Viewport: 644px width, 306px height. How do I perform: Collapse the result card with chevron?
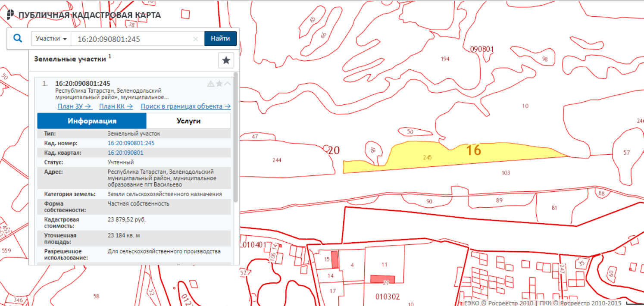coord(227,84)
